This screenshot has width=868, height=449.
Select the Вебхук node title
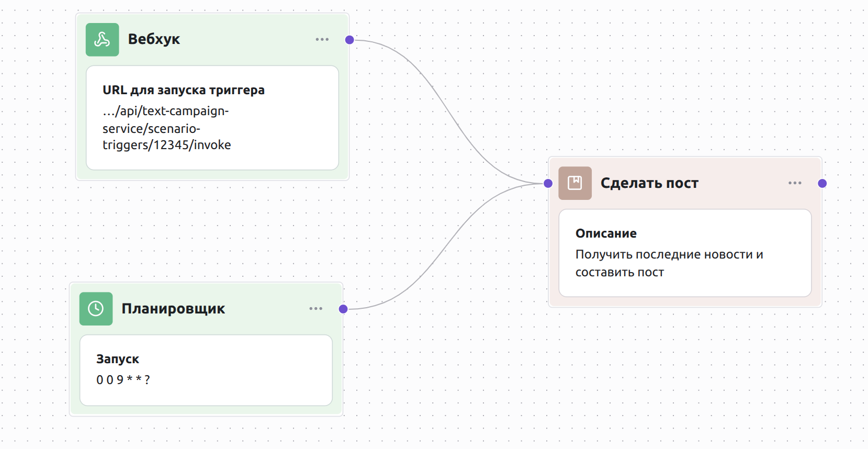154,39
